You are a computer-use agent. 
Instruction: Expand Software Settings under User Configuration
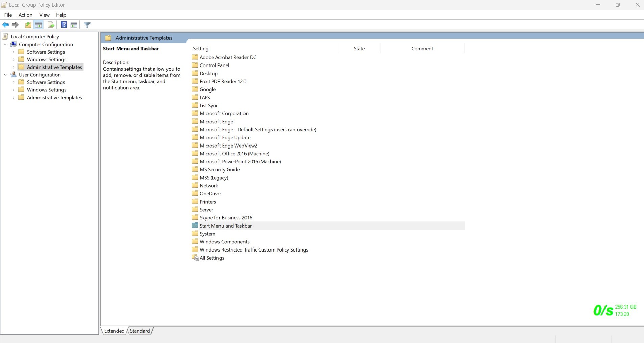pyautogui.click(x=14, y=82)
